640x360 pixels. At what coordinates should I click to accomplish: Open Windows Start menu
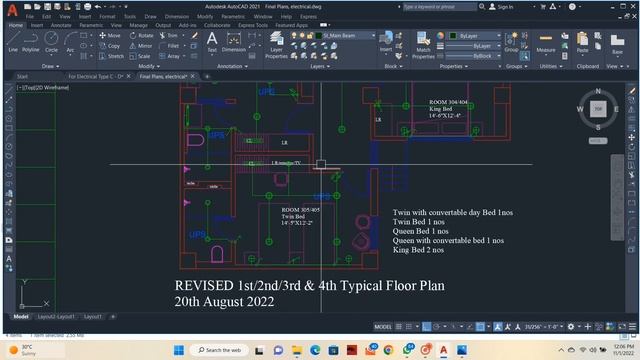pos(179,350)
